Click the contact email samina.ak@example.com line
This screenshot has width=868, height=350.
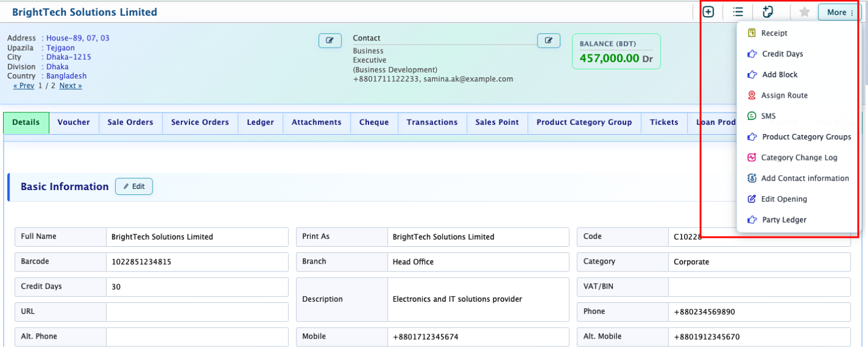433,79
